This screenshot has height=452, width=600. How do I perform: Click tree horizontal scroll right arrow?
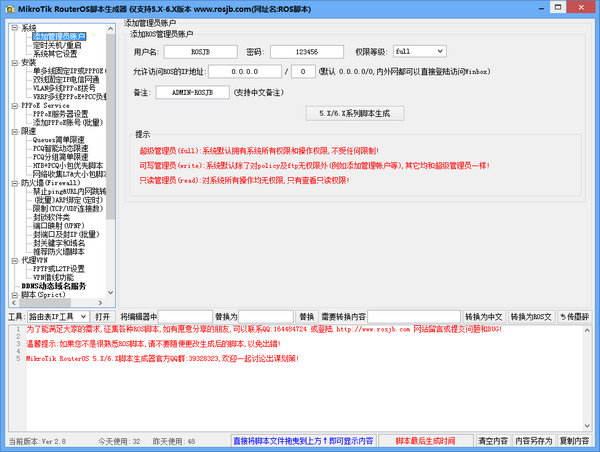click(100, 303)
